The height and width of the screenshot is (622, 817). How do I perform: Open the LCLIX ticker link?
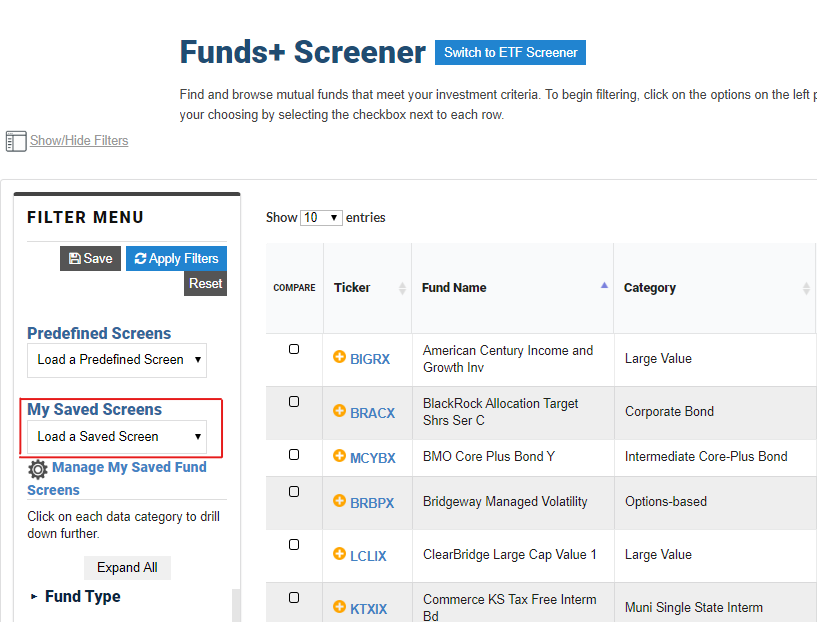[x=368, y=556]
